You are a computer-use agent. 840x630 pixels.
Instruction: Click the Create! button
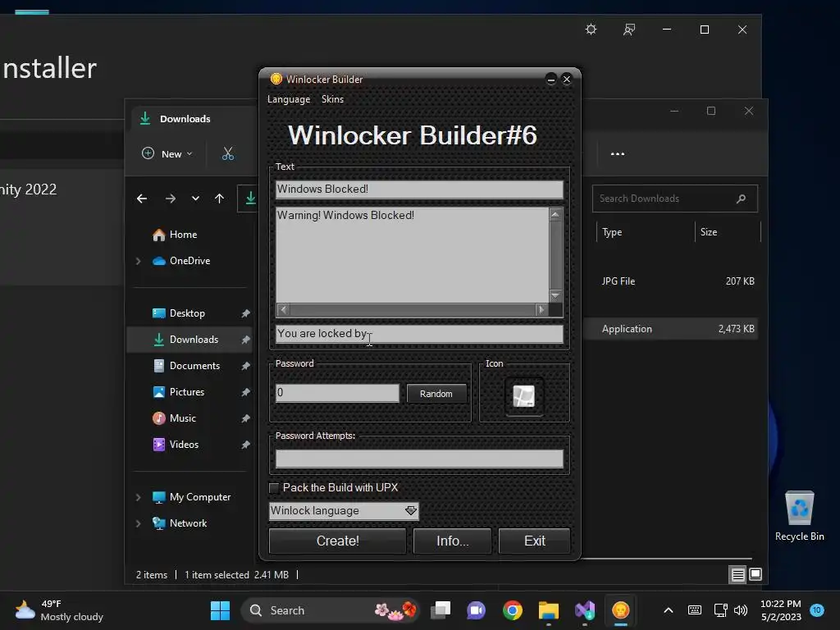(x=337, y=541)
